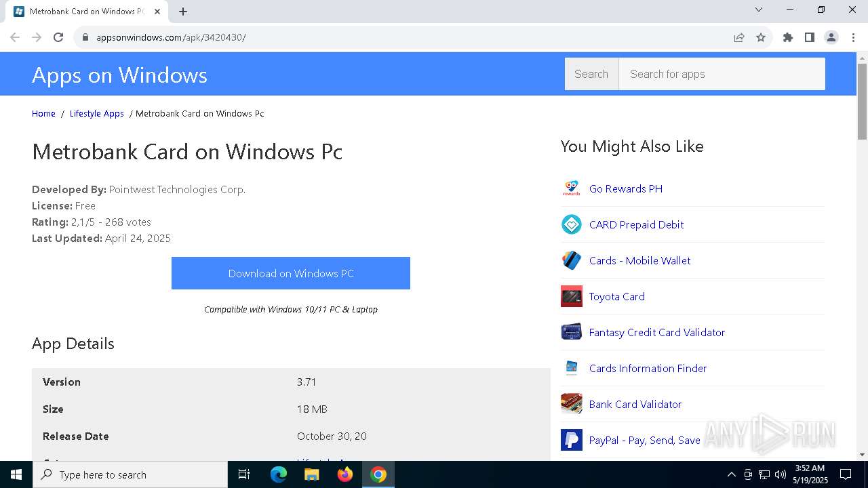Select the size value 18 MB
Screen dimensions: 868x488
(x=312, y=409)
